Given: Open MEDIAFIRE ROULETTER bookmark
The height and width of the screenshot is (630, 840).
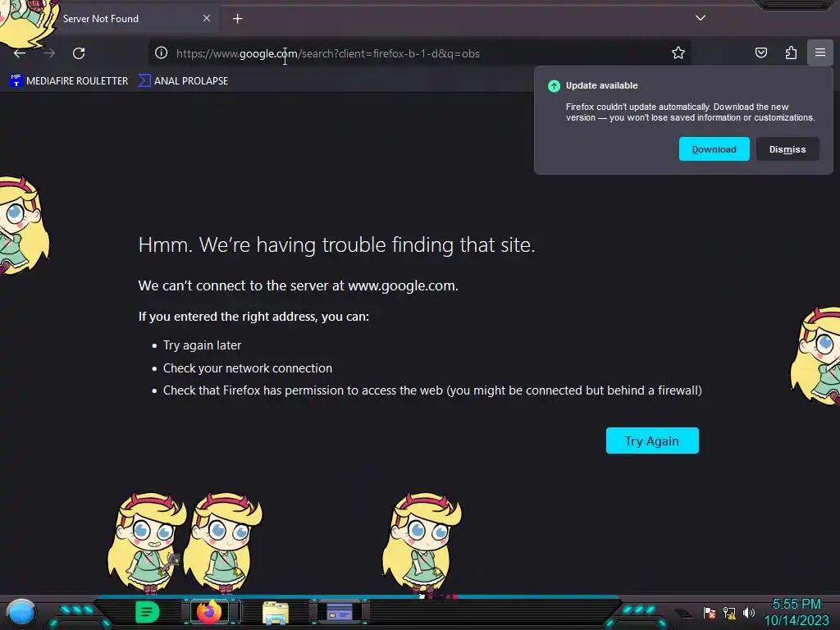Looking at the screenshot, I should (x=69, y=81).
